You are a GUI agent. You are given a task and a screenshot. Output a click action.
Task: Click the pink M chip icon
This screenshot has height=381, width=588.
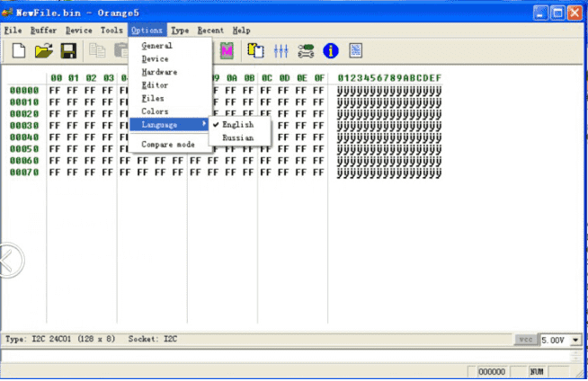(227, 50)
